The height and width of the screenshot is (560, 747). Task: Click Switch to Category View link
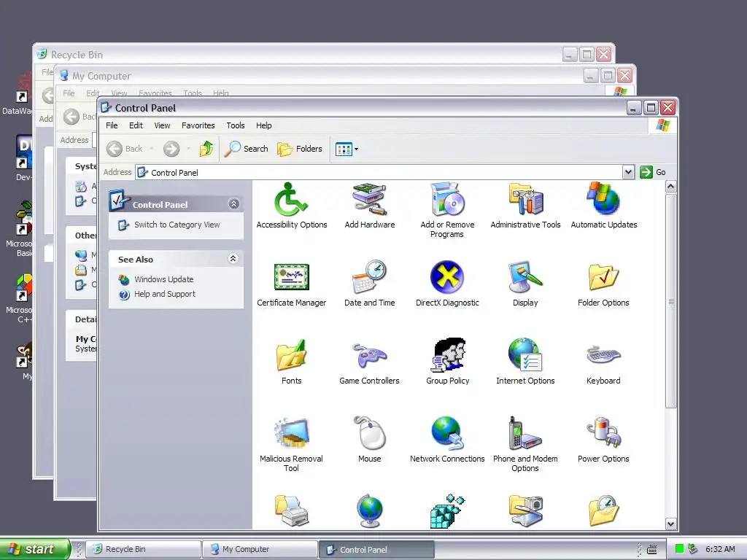click(177, 225)
